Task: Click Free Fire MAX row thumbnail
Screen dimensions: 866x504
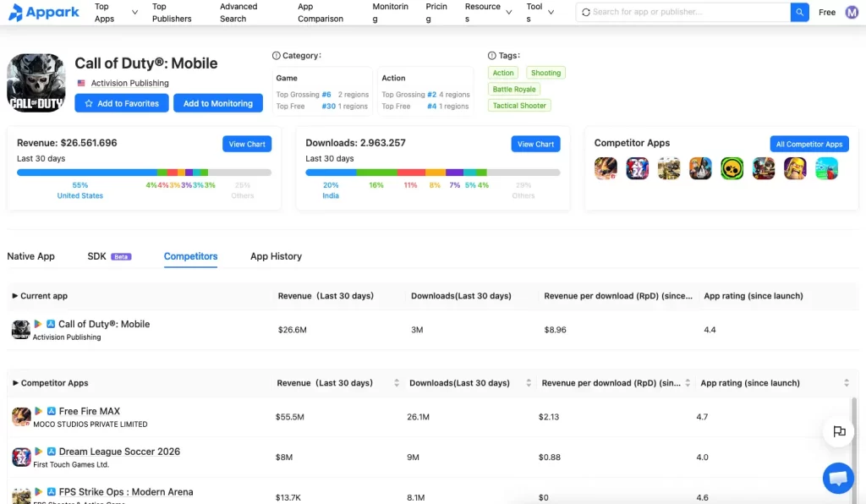Action: pyautogui.click(x=21, y=417)
